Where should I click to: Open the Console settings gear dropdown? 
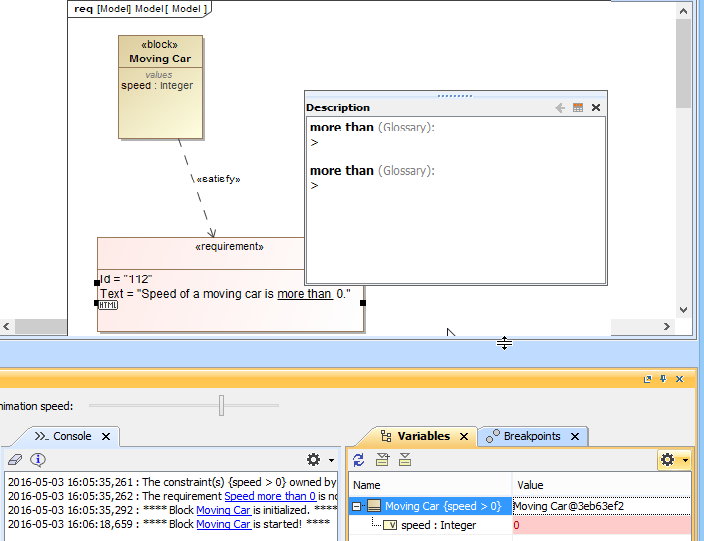[x=320, y=459]
